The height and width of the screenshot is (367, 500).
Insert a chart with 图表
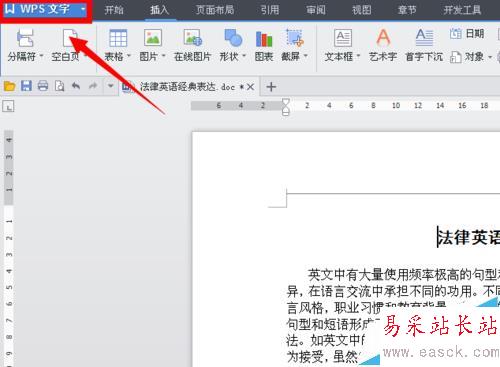pyautogui.click(x=264, y=45)
